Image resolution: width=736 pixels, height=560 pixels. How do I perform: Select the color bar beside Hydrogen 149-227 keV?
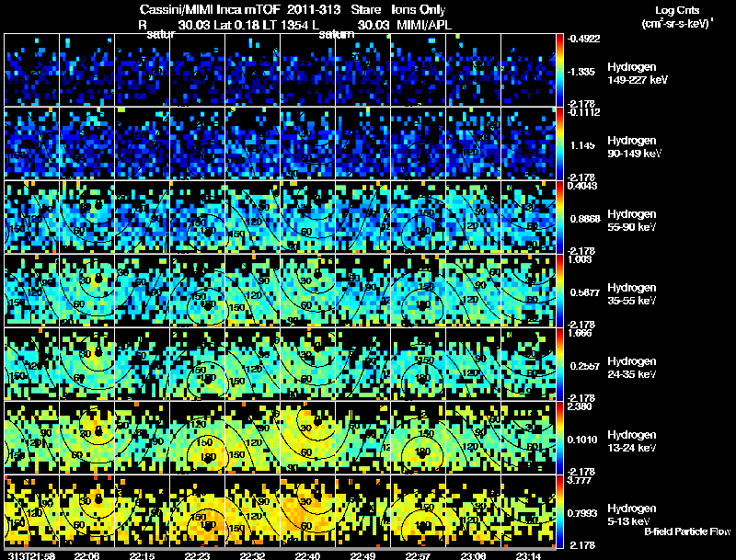tap(559, 69)
